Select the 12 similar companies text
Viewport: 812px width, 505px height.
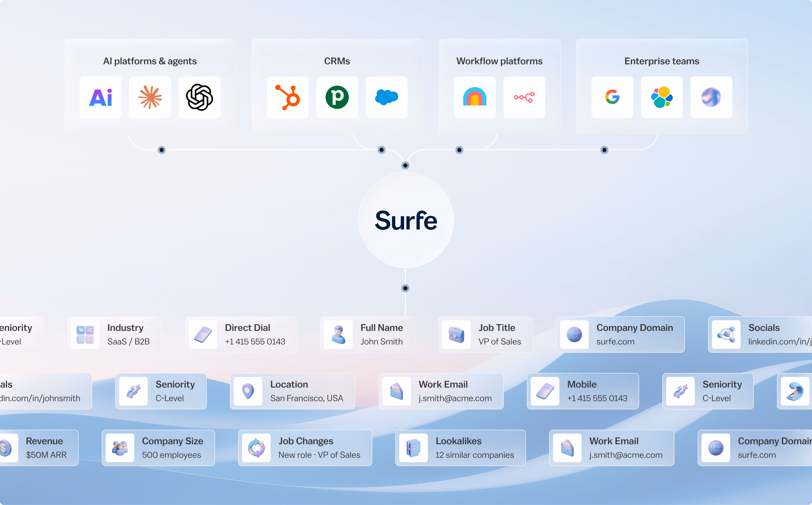coord(475,455)
